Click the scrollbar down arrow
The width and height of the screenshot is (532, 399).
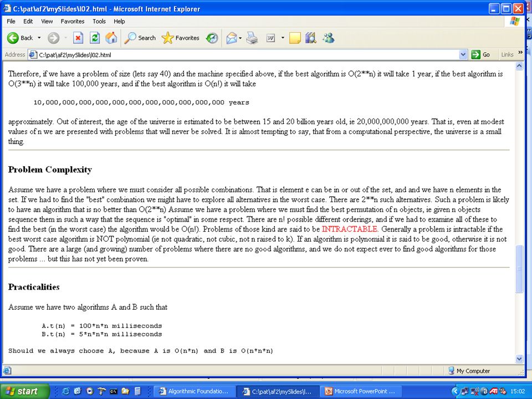coord(519,359)
